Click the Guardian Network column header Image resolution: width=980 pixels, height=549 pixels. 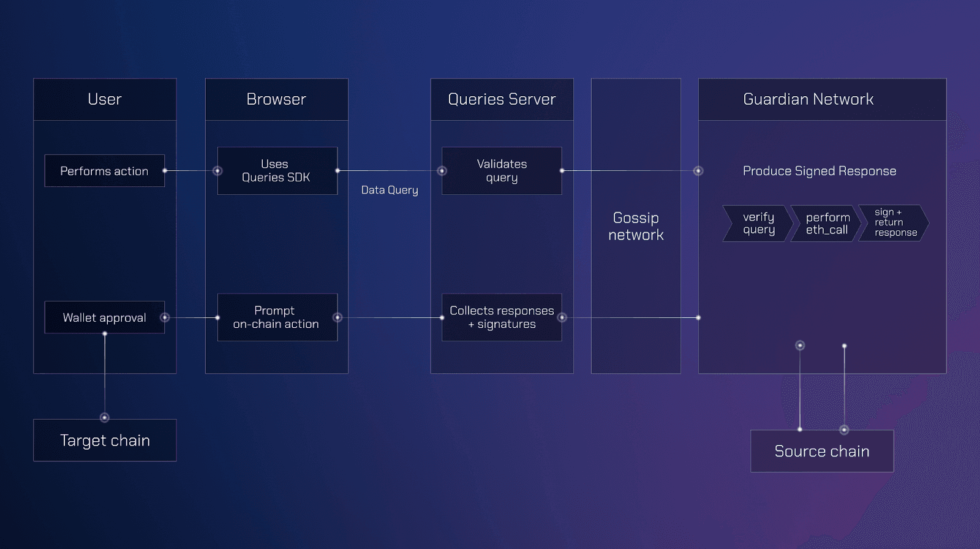coord(808,99)
